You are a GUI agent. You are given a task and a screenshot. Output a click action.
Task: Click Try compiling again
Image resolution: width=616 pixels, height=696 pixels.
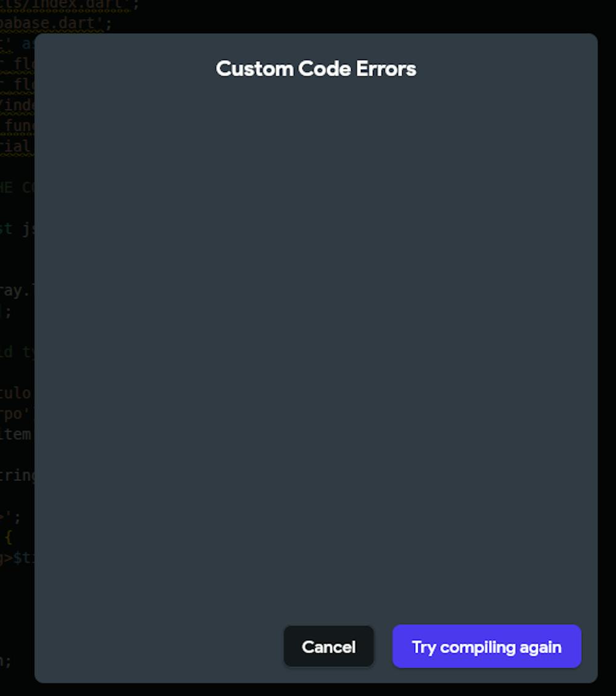click(x=487, y=646)
